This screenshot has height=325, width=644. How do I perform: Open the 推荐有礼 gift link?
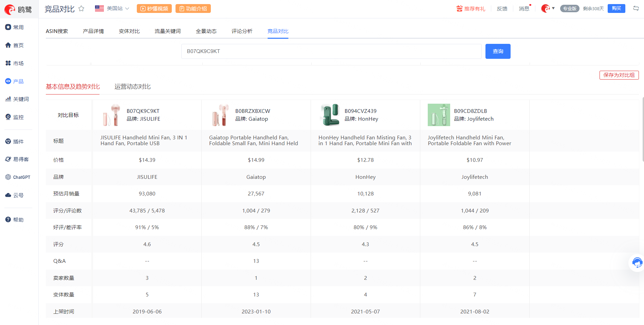click(x=471, y=8)
